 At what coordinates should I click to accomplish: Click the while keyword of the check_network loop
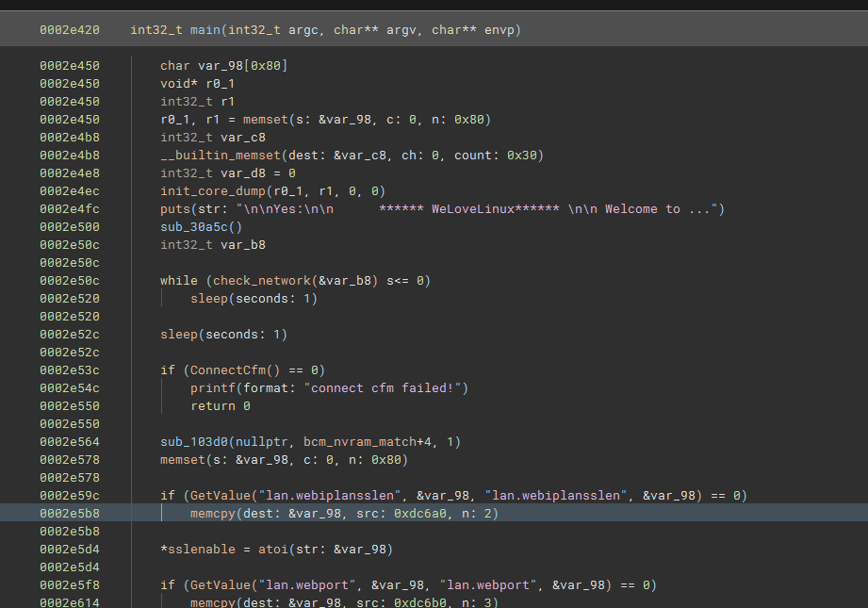[179, 281]
